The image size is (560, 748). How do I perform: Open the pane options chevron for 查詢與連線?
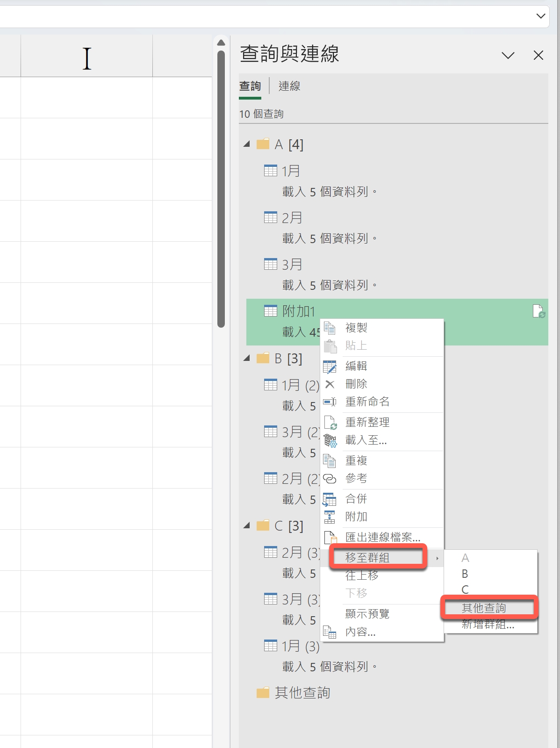click(x=508, y=56)
